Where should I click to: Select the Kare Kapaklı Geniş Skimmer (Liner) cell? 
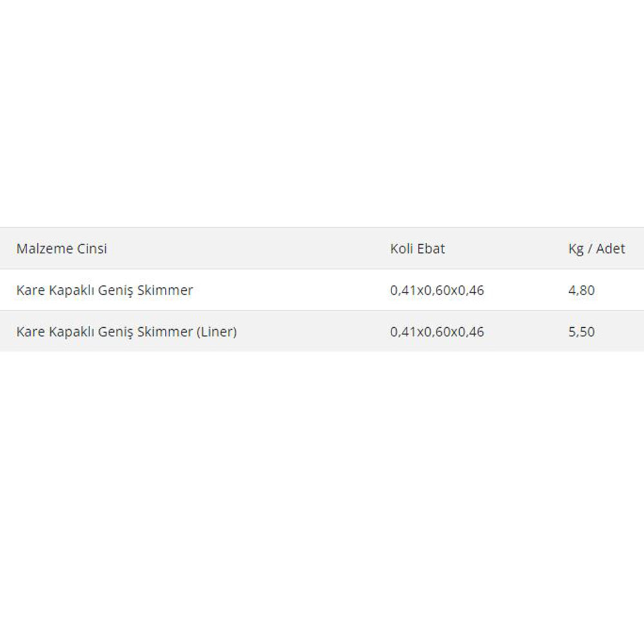coord(126,332)
